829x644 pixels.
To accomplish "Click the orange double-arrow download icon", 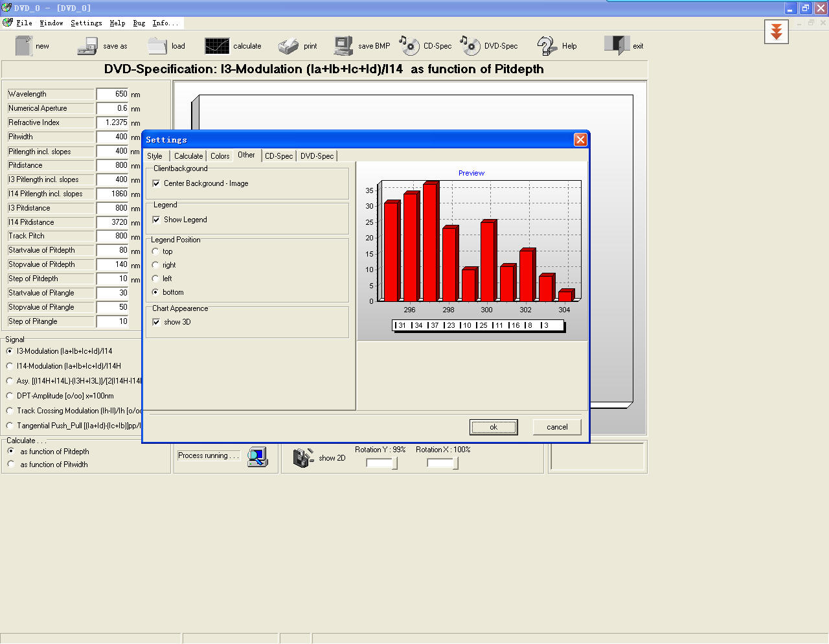I will point(776,31).
